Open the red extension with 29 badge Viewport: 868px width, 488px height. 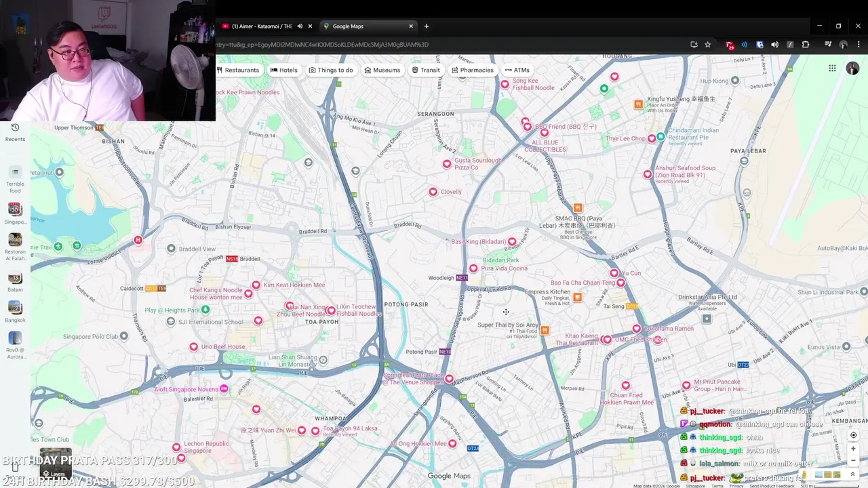pos(730,45)
